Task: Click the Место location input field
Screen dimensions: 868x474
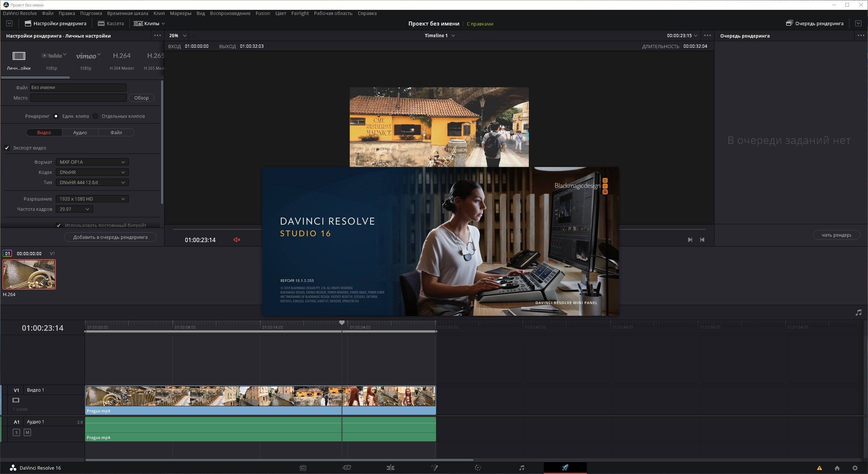Action: 78,98
